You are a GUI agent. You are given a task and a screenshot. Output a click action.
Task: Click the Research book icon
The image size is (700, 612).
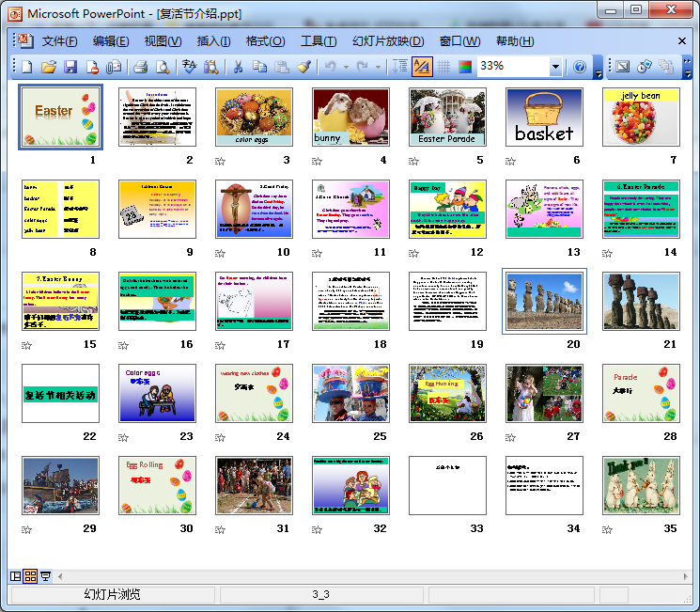click(210, 67)
